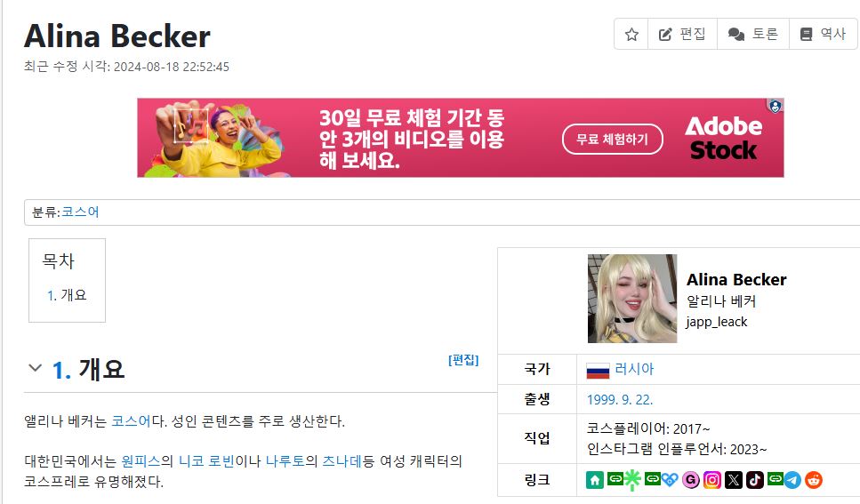
Task: Open the pink G (Gumroad) icon
Action: point(690,480)
